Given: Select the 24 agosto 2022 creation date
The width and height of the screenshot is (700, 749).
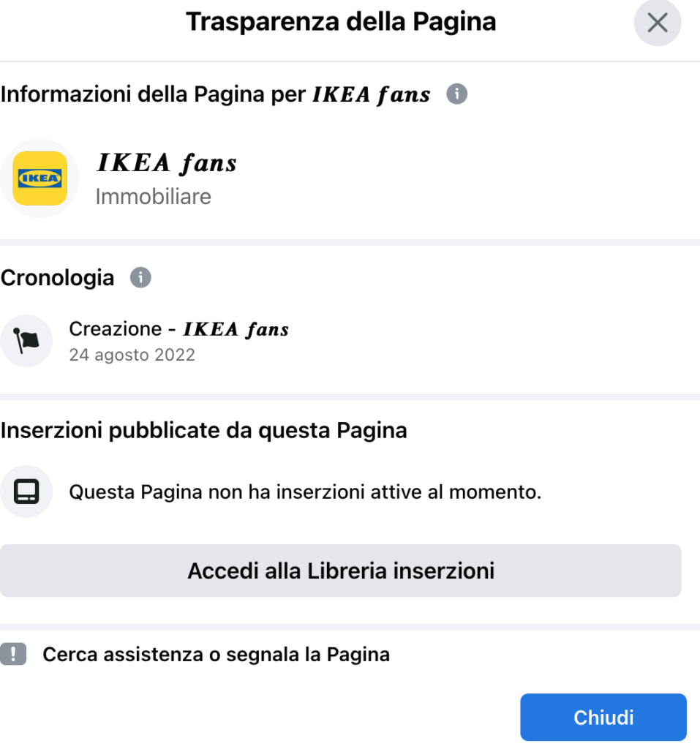Looking at the screenshot, I should [132, 355].
